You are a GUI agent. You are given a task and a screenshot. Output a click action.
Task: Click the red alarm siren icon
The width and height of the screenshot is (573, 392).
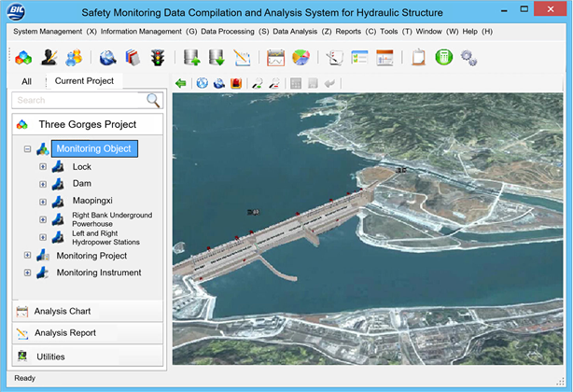point(236,83)
